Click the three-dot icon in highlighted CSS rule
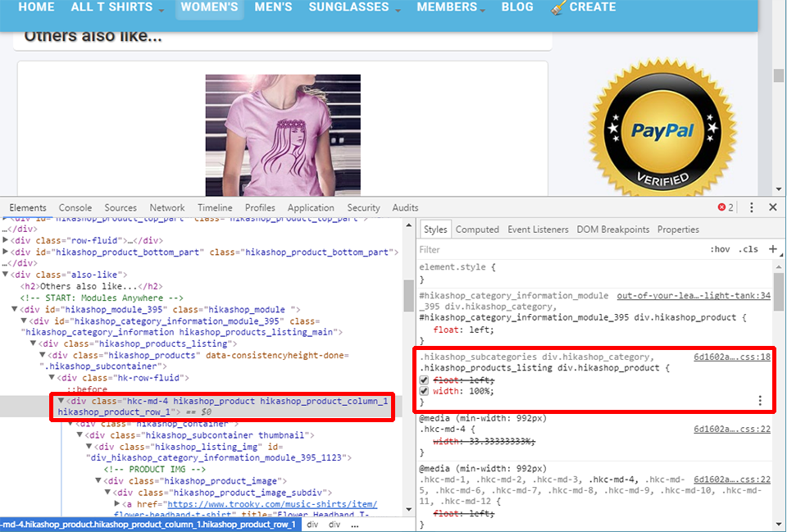 pyautogui.click(x=760, y=401)
